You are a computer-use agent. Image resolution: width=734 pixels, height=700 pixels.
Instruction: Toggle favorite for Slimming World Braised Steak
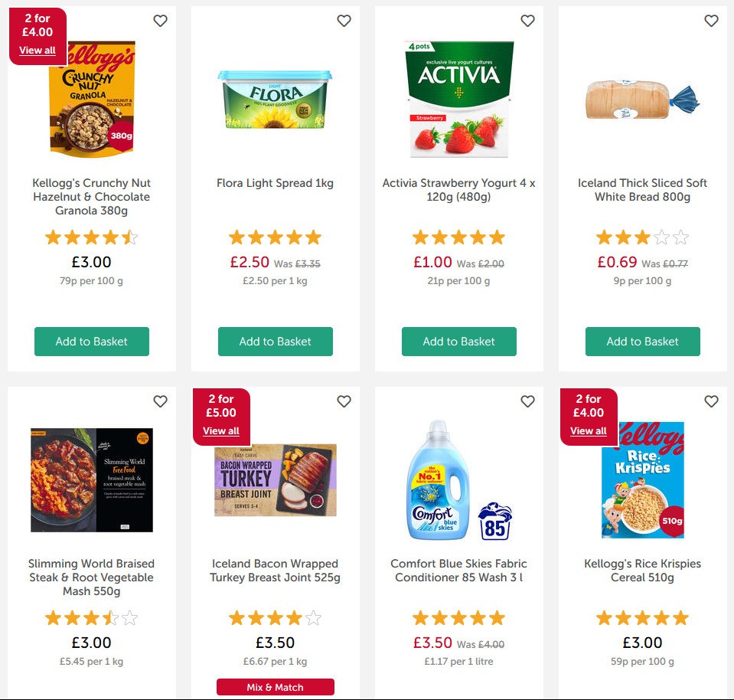pyautogui.click(x=160, y=401)
